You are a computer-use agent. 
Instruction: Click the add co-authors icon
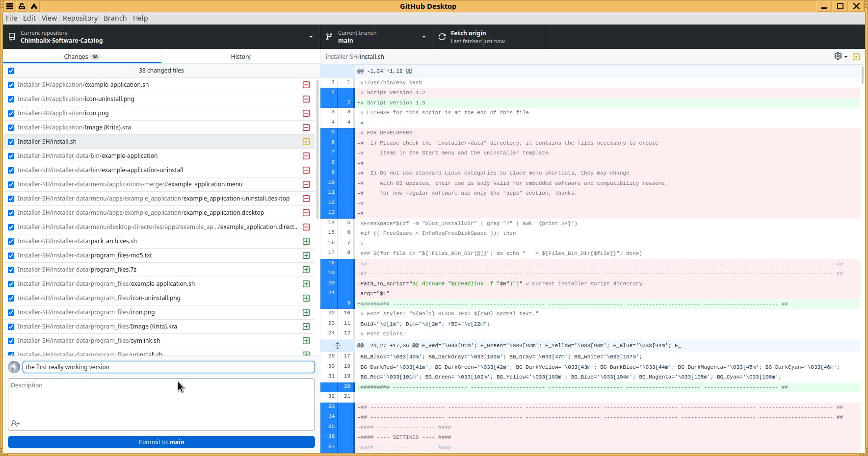15,423
